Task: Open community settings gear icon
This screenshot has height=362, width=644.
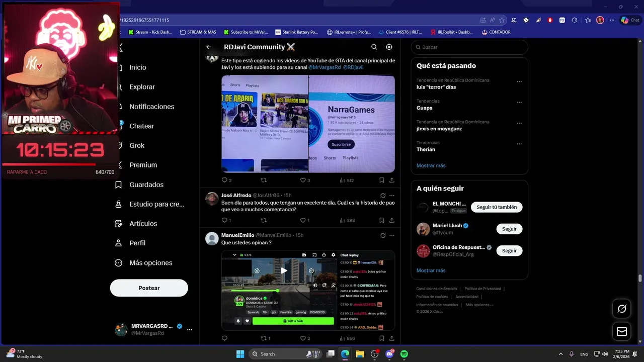Action: click(389, 47)
